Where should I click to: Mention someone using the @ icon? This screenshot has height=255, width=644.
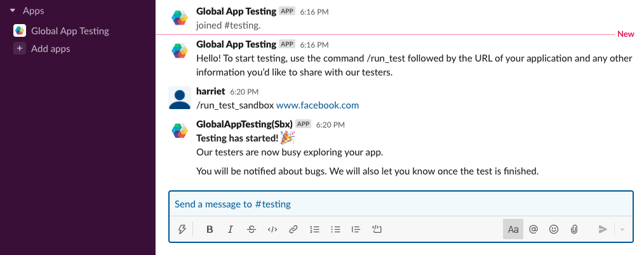[x=533, y=230]
